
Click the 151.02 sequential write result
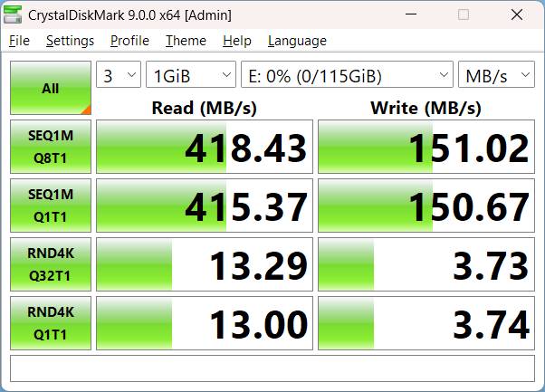(425, 147)
